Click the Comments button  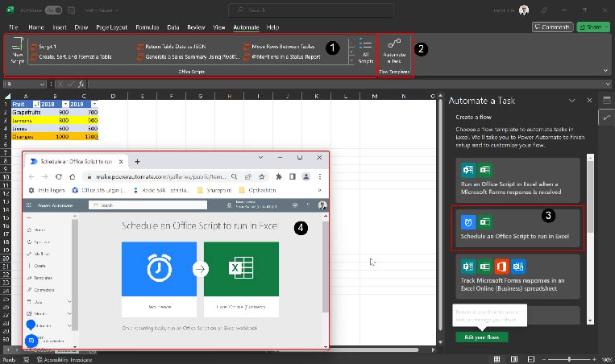click(553, 27)
